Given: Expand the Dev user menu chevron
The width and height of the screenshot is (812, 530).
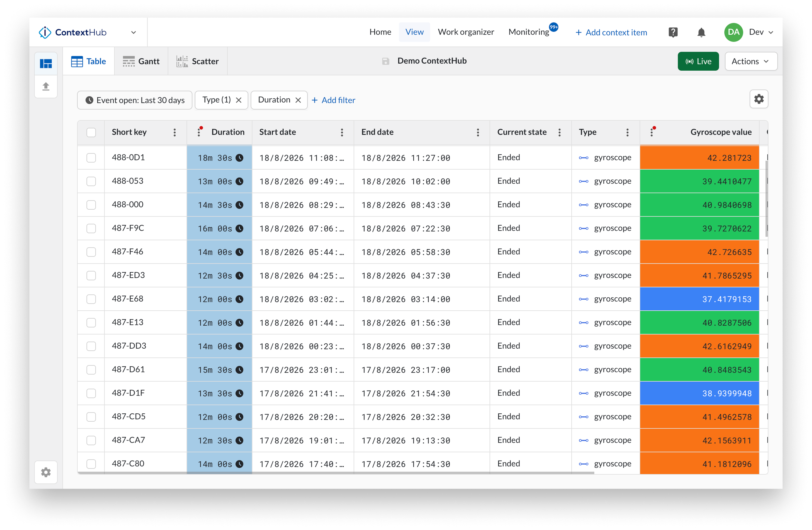Looking at the screenshot, I should 771,32.
